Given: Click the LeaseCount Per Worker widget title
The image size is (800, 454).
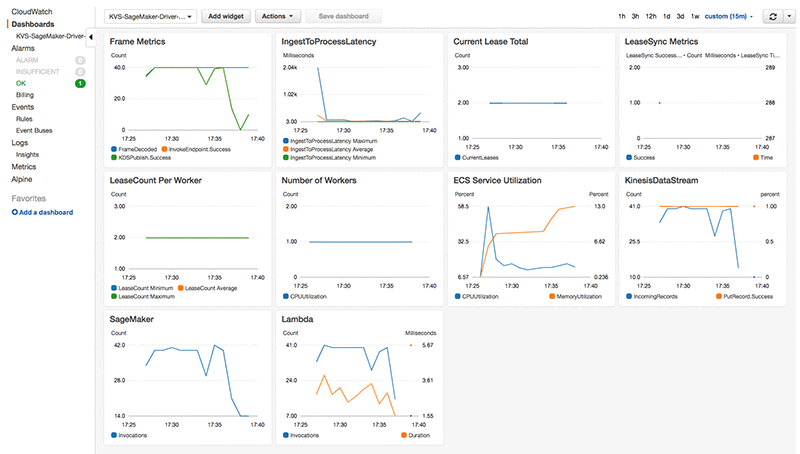Looking at the screenshot, I should (156, 181).
